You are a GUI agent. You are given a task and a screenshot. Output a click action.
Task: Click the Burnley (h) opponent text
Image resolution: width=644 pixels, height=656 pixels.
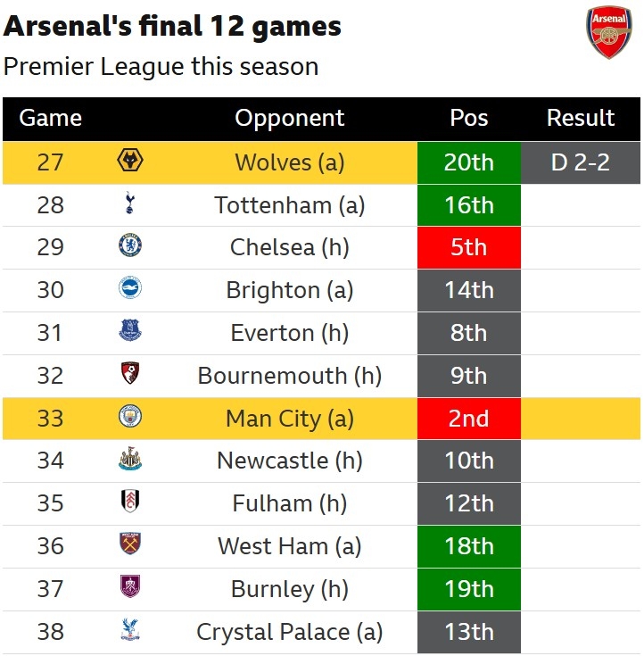click(289, 589)
